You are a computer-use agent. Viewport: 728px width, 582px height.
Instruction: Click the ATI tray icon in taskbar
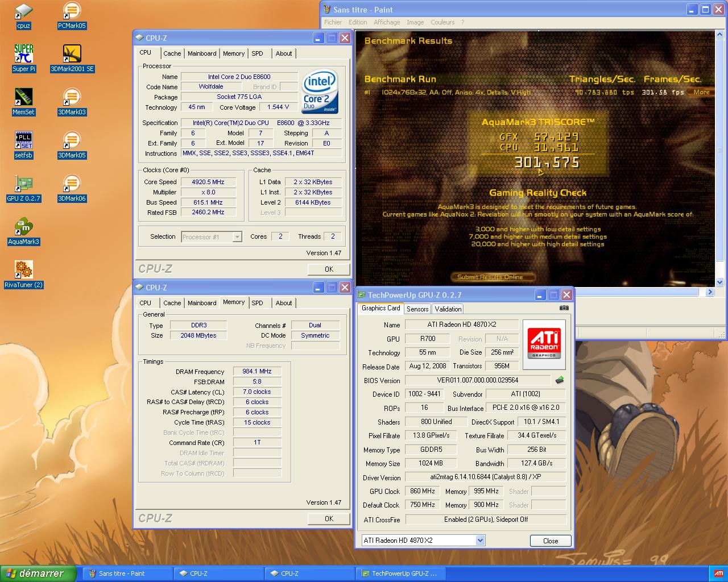719,573
